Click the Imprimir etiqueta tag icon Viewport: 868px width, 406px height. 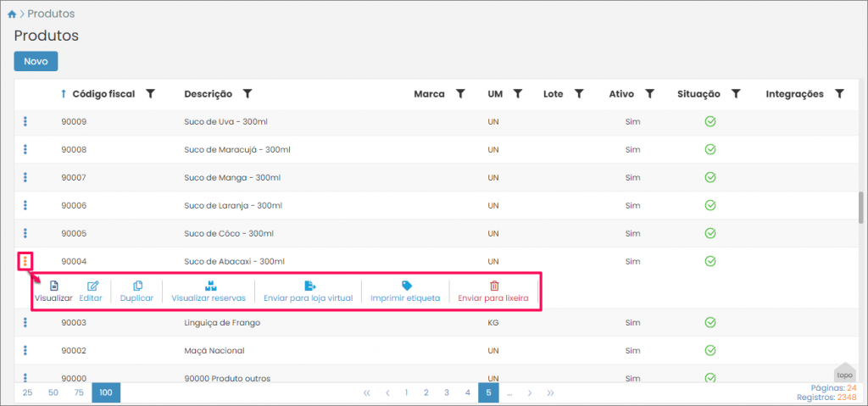406,286
